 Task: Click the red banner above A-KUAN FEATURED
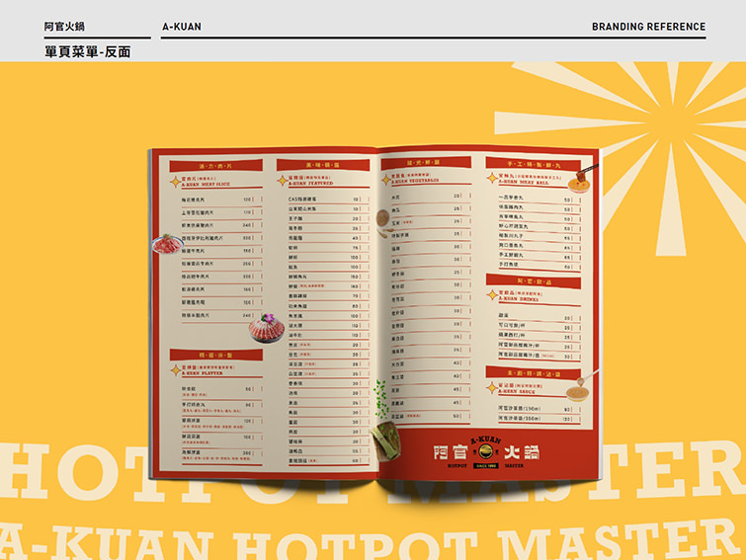(323, 165)
